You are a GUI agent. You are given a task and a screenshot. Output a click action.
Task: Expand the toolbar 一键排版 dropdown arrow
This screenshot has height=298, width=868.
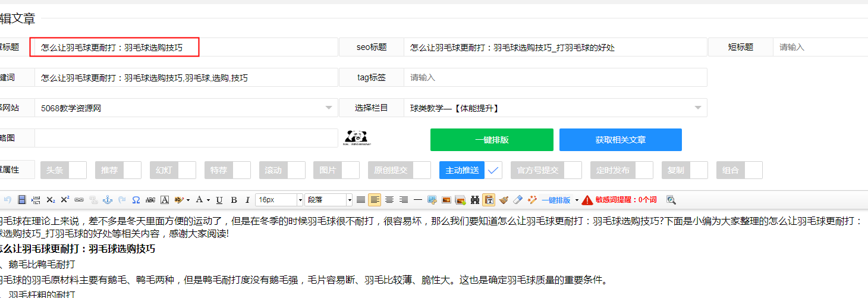click(x=577, y=200)
